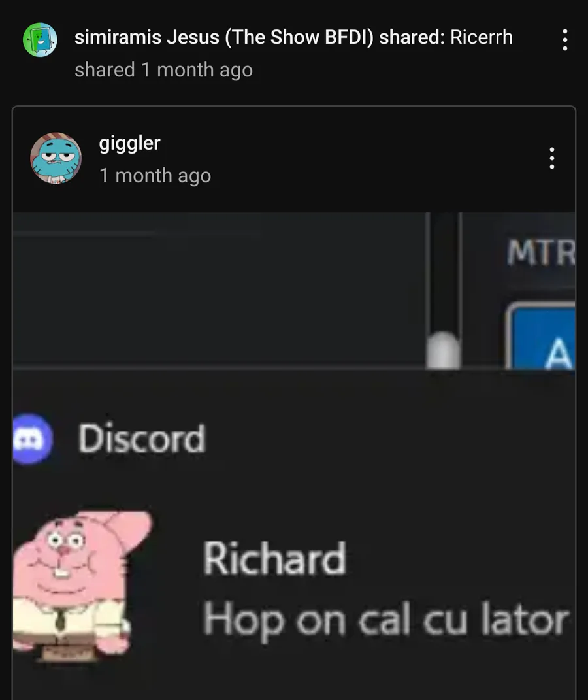Open the shared post's three-dot options menu
588x700 pixels.
[564, 40]
